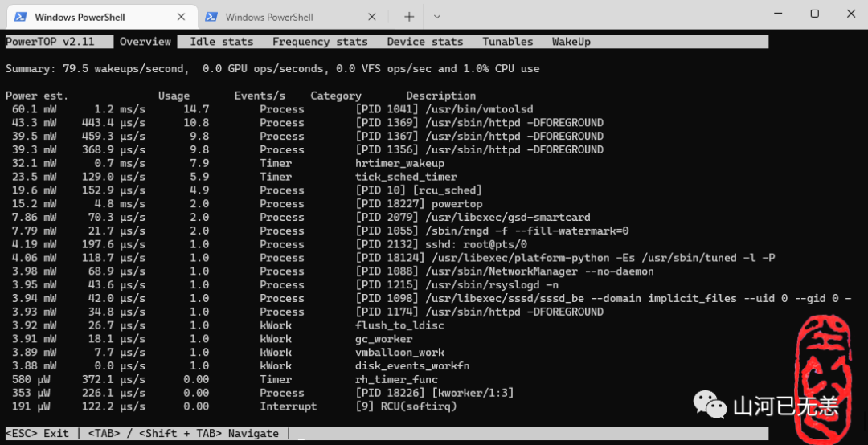Click PowerShell icon on first tab
868x445 pixels.
point(20,17)
